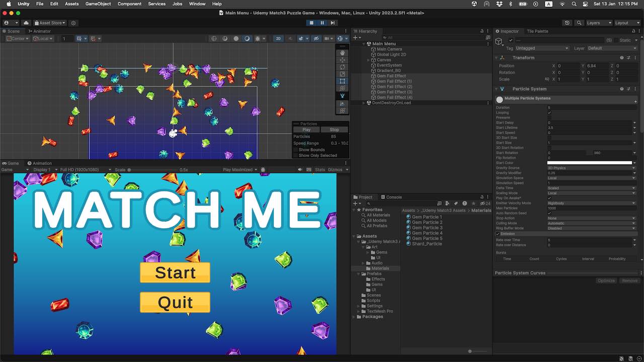Click the Start Color white swatch

tap(589, 163)
